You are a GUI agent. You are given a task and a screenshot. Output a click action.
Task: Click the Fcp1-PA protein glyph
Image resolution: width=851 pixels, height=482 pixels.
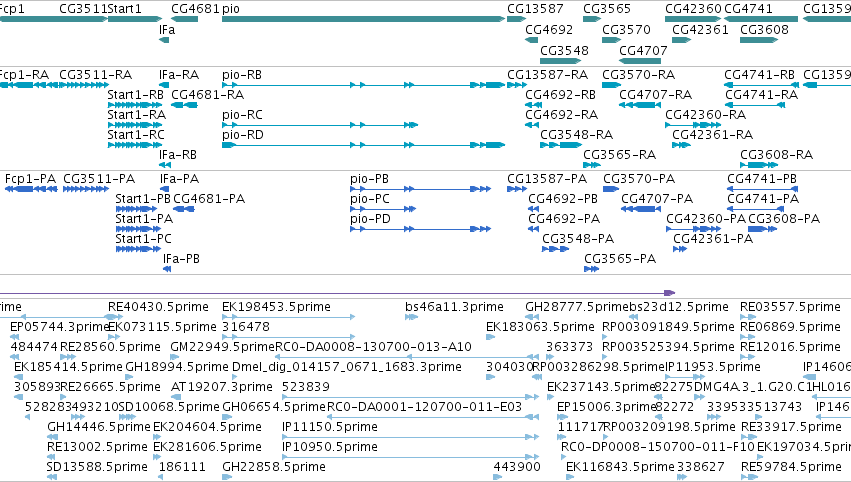[x=31, y=189]
